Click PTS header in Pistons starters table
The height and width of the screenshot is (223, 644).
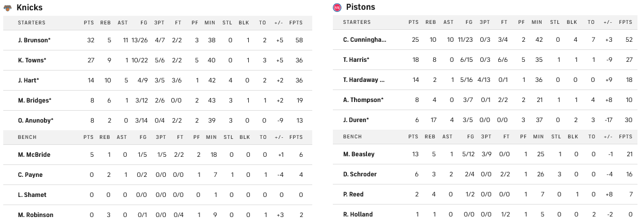(414, 22)
